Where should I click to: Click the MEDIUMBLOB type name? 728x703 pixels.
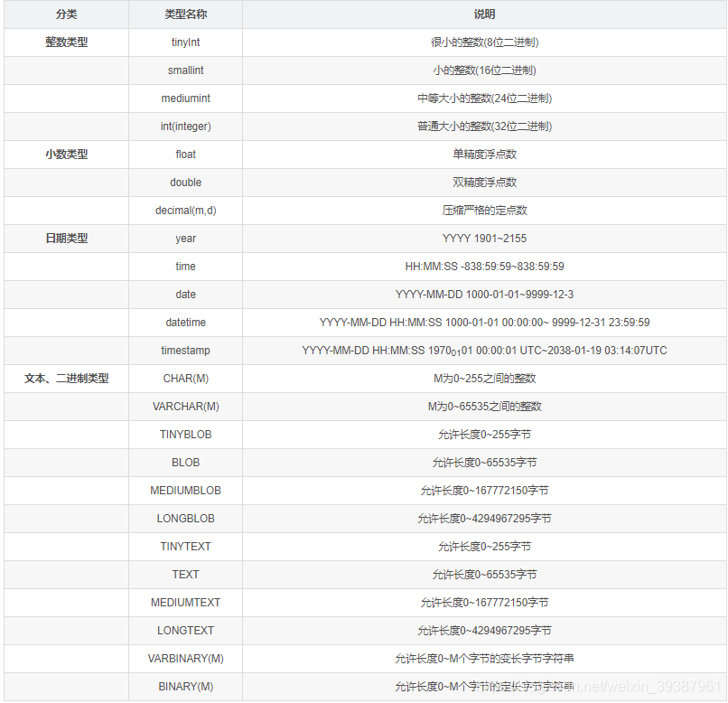point(186,491)
